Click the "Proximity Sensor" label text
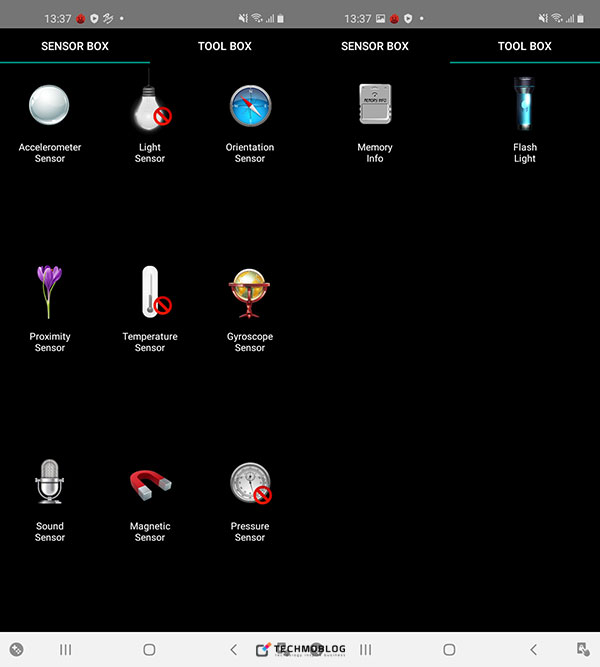This screenshot has width=600, height=667. click(50, 342)
